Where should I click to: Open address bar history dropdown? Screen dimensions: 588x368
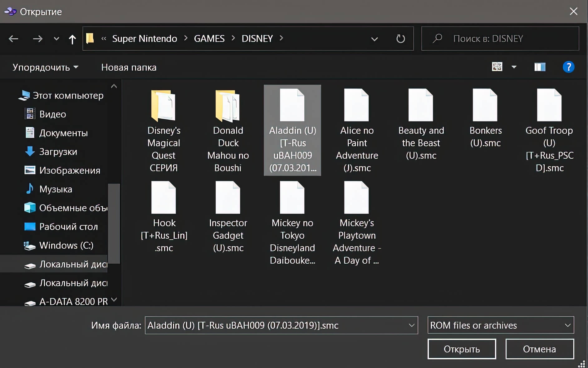click(374, 39)
